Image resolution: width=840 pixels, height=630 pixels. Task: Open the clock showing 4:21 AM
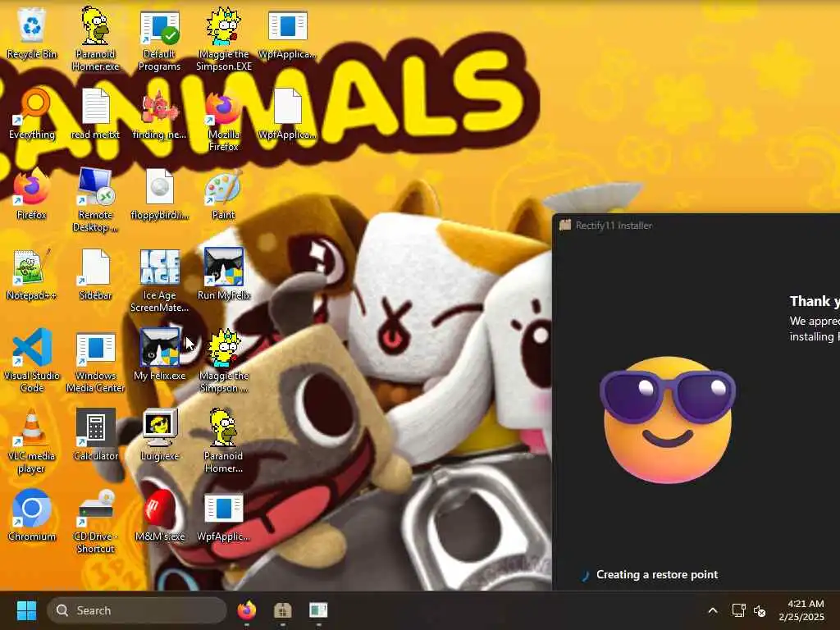(801, 610)
